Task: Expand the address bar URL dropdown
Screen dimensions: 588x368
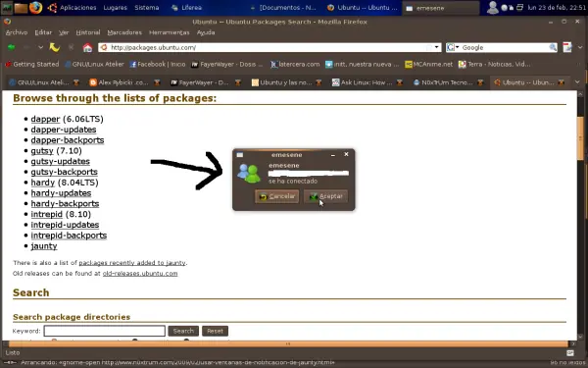Action: (x=436, y=47)
